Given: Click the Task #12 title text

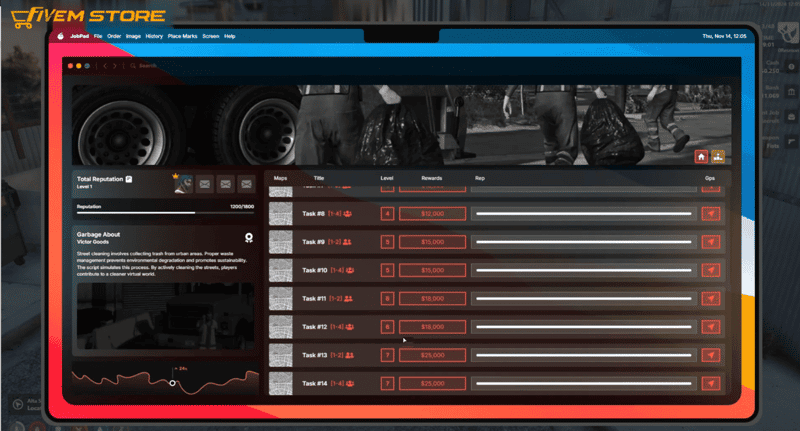Looking at the screenshot, I should [x=314, y=327].
